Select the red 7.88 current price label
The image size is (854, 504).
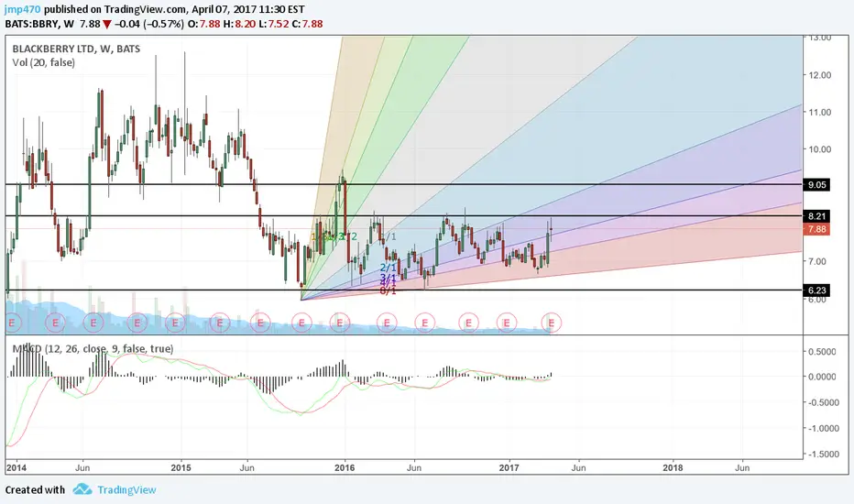coord(816,229)
